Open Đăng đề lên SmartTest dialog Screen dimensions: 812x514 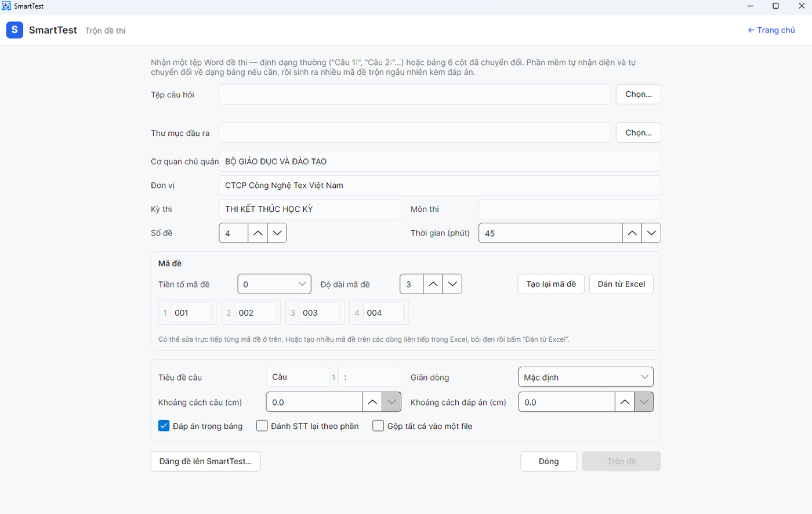point(206,461)
